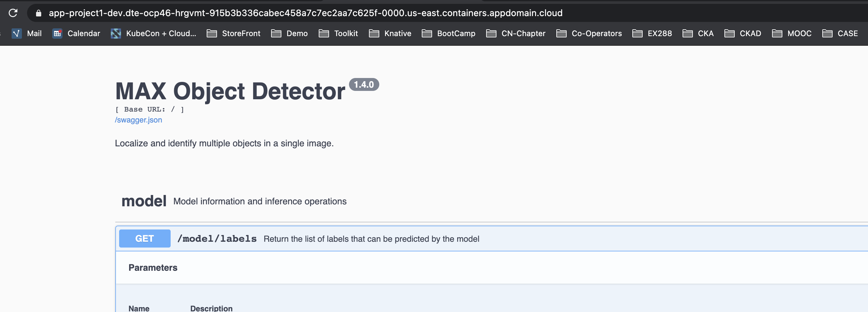This screenshot has width=868, height=312.
Task: Open the Mail bookmark icon
Action: pyautogui.click(x=16, y=34)
